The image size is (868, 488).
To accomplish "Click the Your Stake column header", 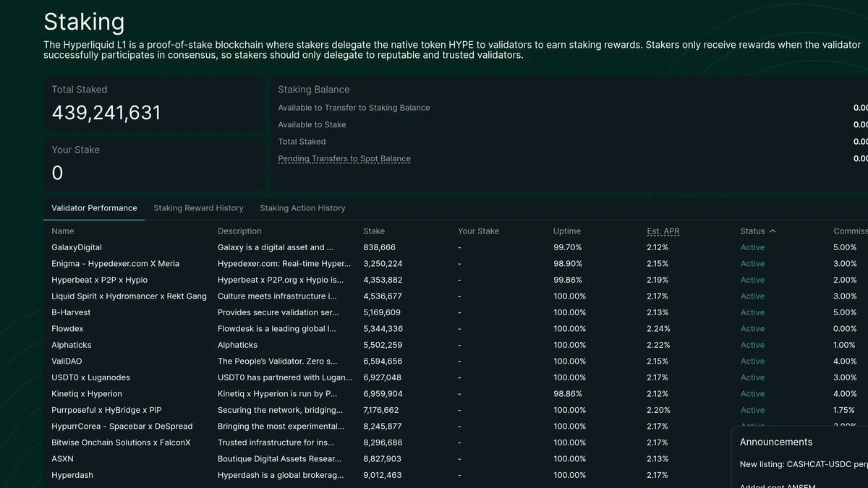I will point(478,231).
